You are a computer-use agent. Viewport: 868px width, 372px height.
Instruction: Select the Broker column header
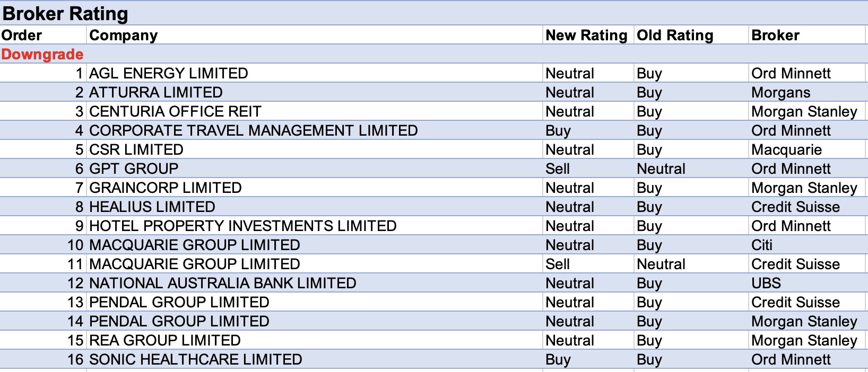tap(775, 35)
